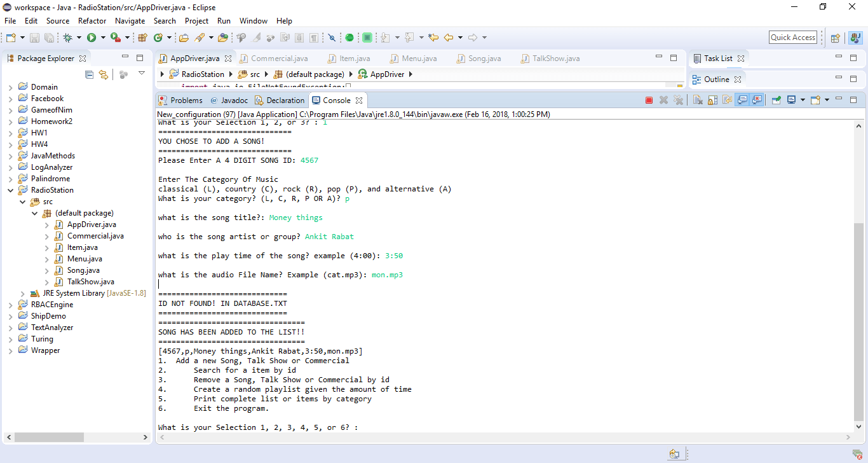This screenshot has width=868, height=463.
Task: Click the Display Selected Console monitor icon
Action: point(792,100)
